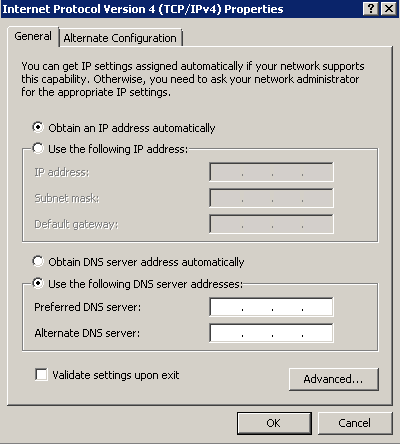400x444 pixels.
Task: Select Use the following IP address
Action: 38,148
